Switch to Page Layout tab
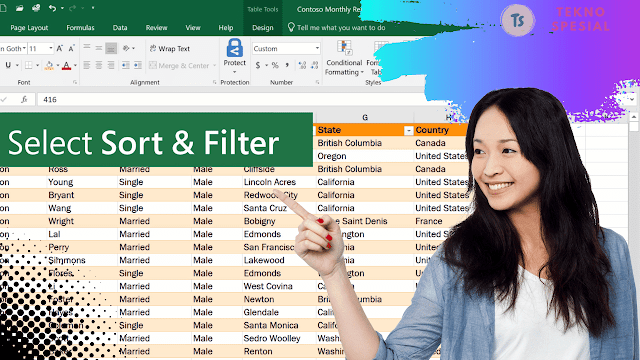640x360 pixels. [x=29, y=28]
